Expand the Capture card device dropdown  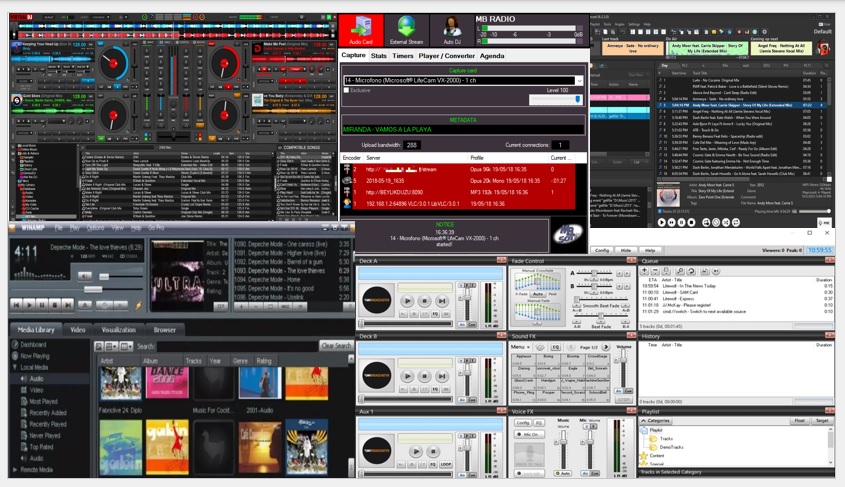(579, 80)
